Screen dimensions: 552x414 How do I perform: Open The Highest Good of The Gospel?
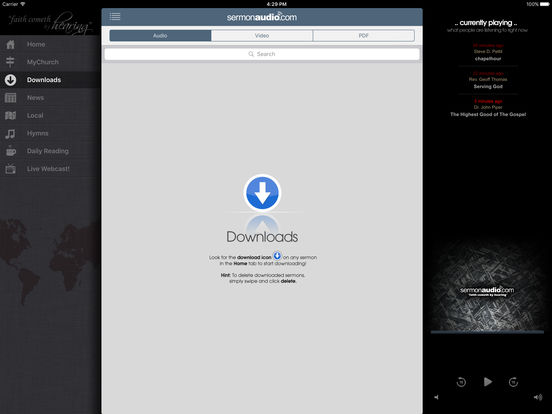[488, 108]
